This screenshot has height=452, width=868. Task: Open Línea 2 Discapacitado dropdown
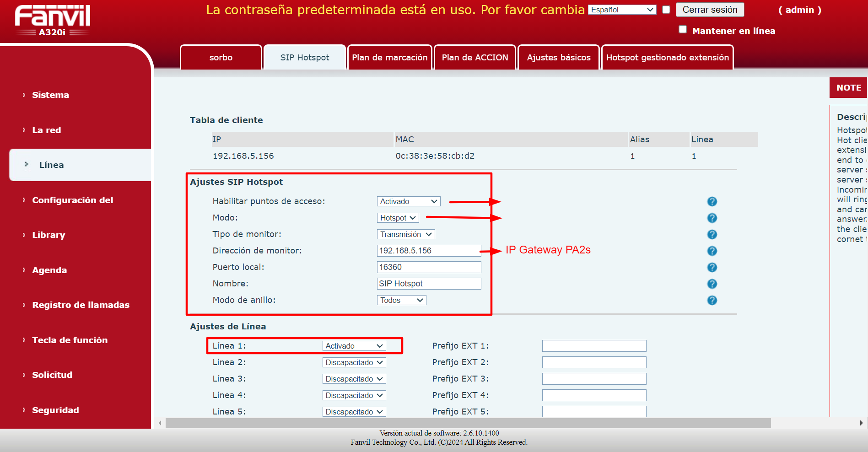(354, 362)
